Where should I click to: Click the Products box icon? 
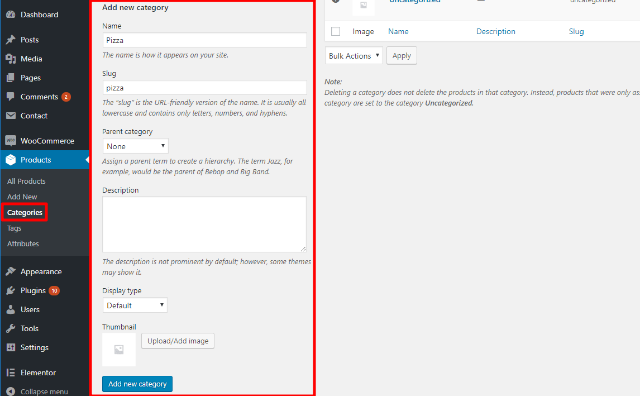point(11,160)
